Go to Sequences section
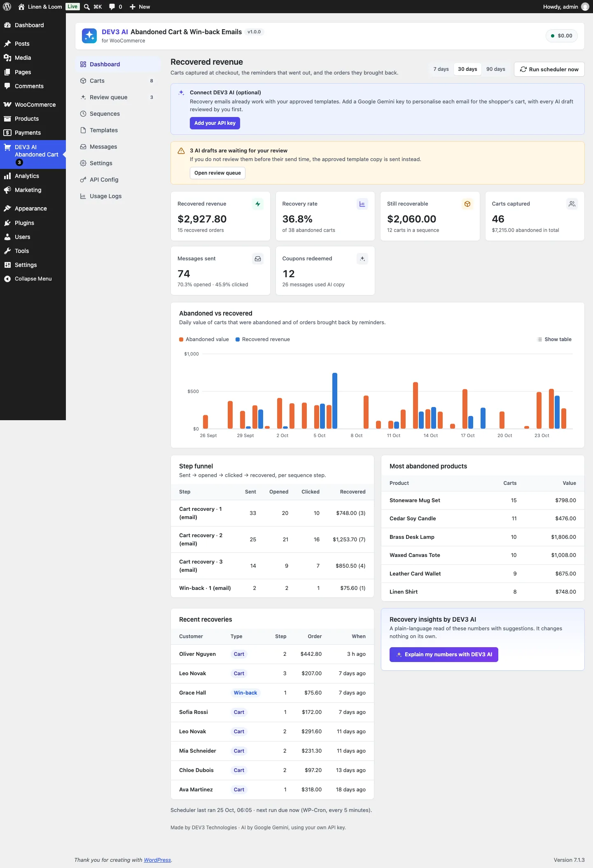The width and height of the screenshot is (593, 868). coord(117,114)
